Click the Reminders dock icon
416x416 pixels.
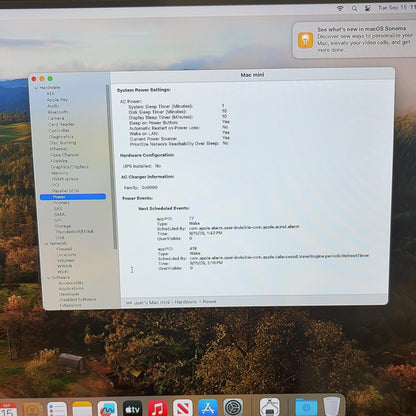click(57, 409)
